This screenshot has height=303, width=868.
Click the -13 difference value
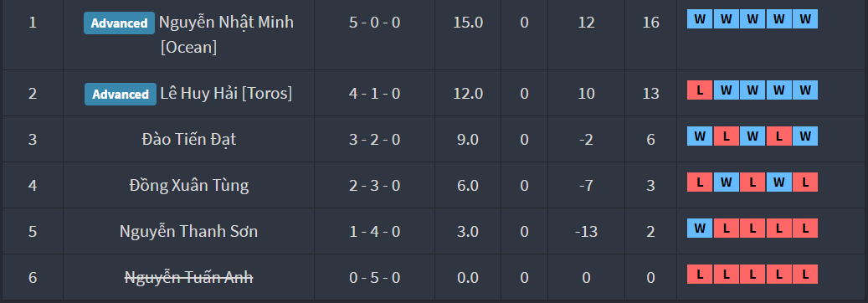(x=586, y=231)
